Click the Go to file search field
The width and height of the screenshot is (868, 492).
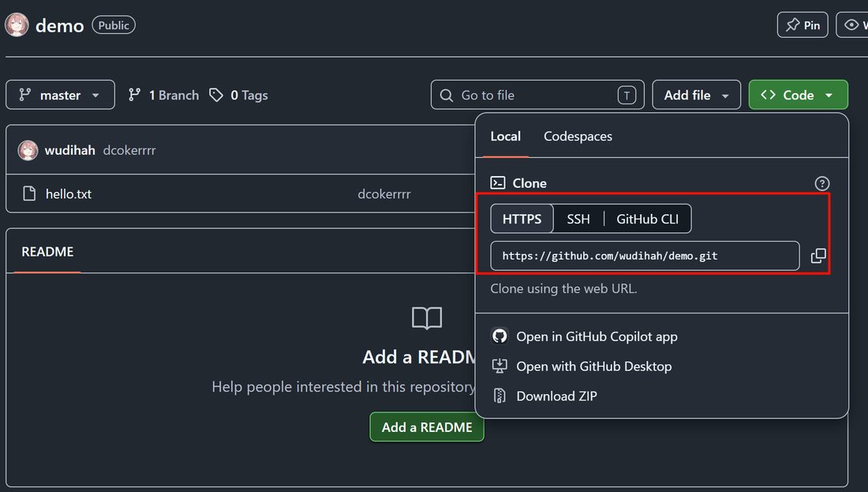point(537,95)
